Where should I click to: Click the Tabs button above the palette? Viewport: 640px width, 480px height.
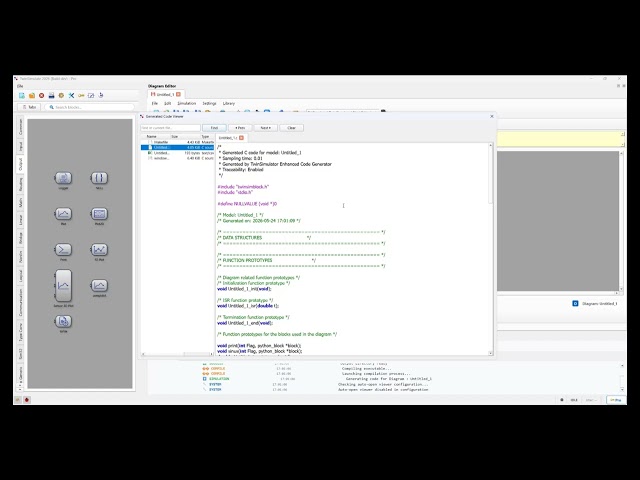29,107
